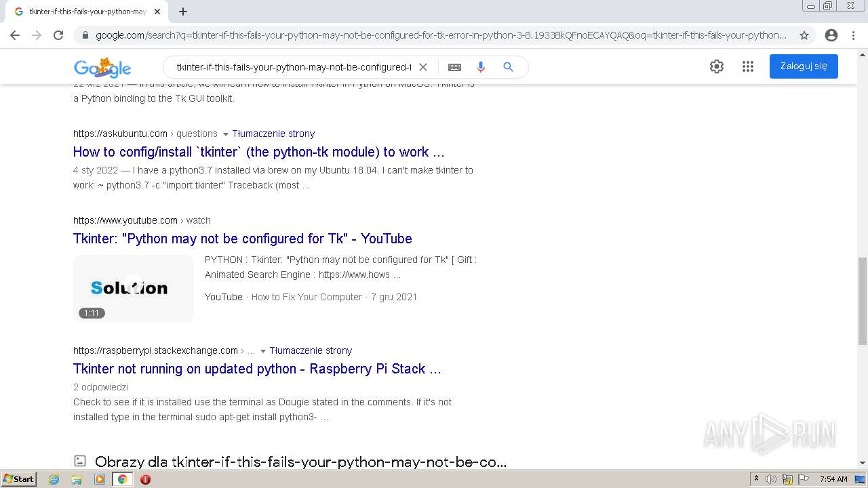Show hidden tray icons arrow
The image size is (868, 488).
tap(756, 479)
